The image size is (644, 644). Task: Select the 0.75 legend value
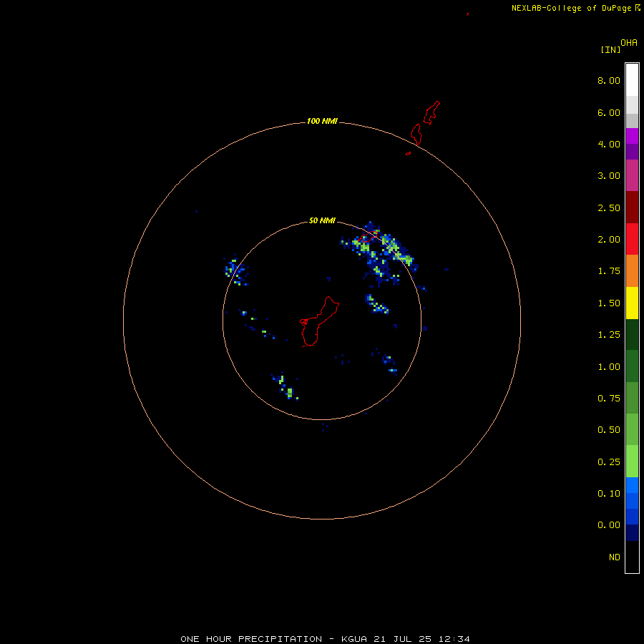click(609, 399)
